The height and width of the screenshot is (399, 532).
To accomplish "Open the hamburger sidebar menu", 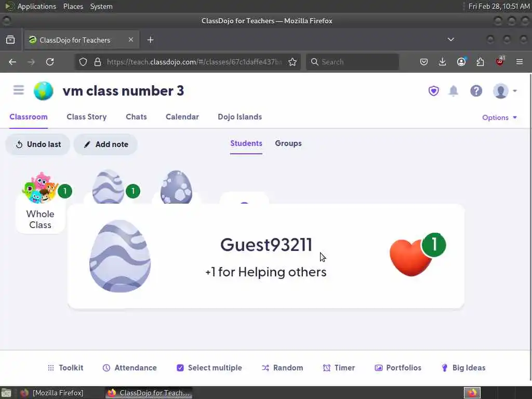I will [x=19, y=90].
